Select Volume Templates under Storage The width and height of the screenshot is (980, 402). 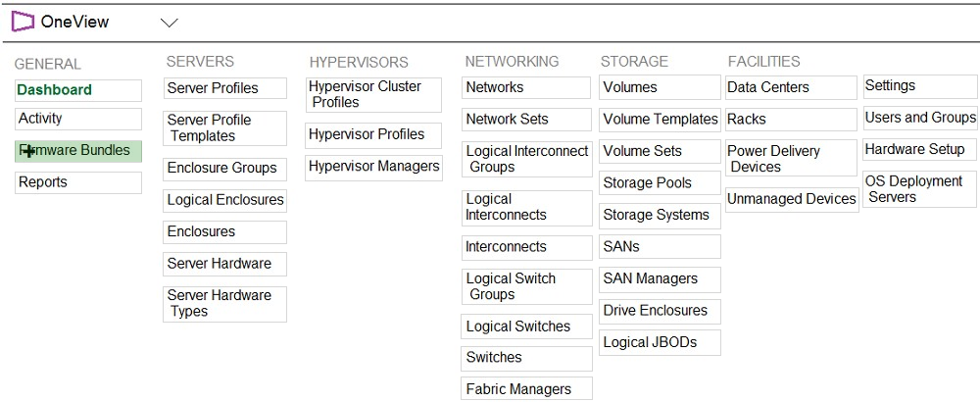coord(660,120)
